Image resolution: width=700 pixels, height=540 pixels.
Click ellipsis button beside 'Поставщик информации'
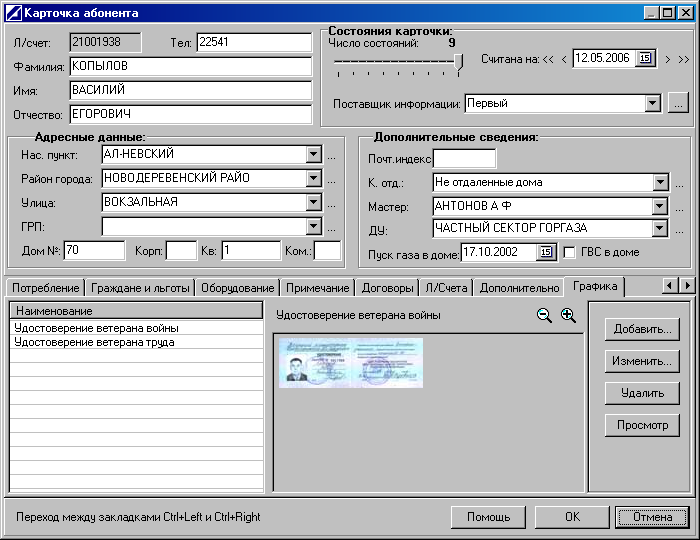pyautogui.click(x=679, y=103)
